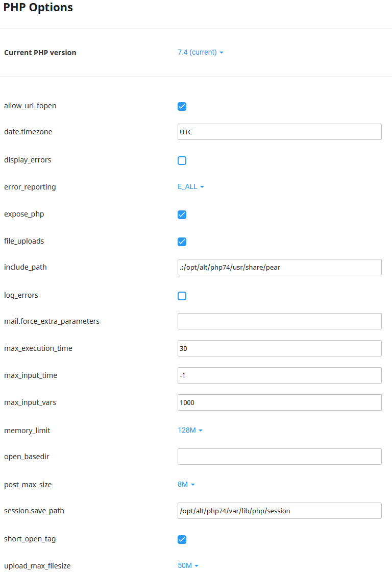
Task: Change the post_max_size 8M dropdown
Action: pos(186,484)
